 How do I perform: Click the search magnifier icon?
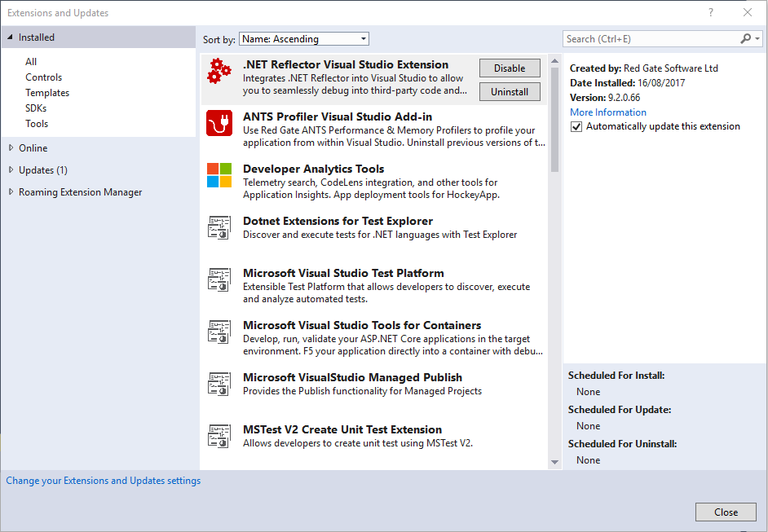coord(745,38)
